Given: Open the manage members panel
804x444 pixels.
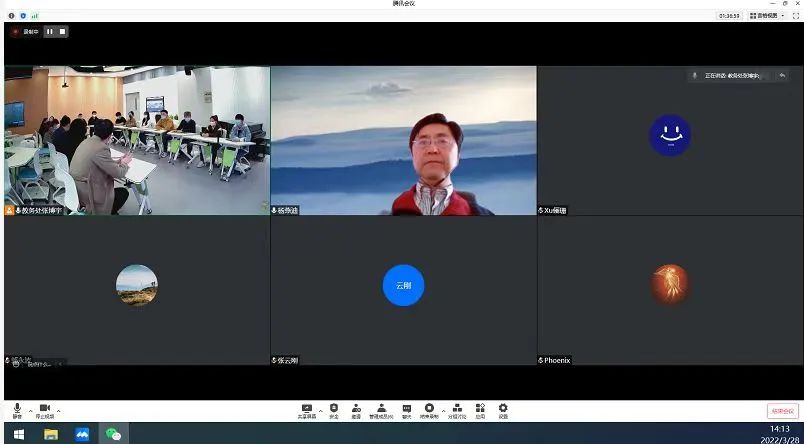Looking at the screenshot, I should (381, 409).
